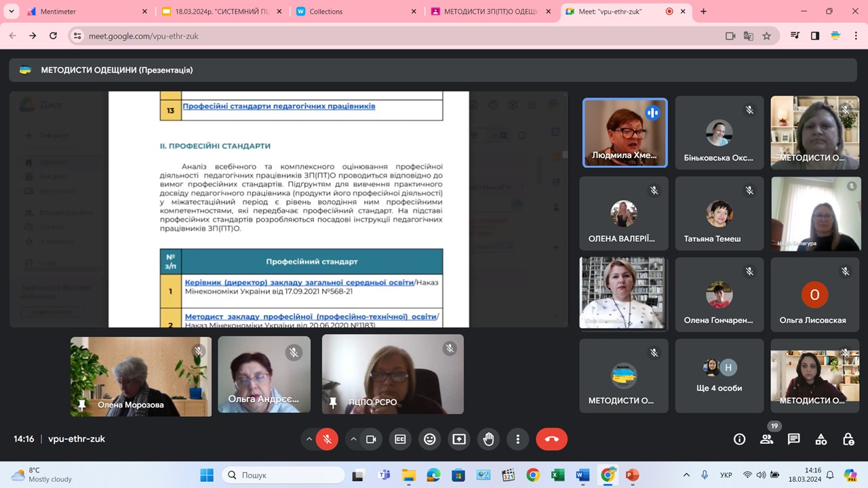Toggle the camera on or off

tap(371, 439)
